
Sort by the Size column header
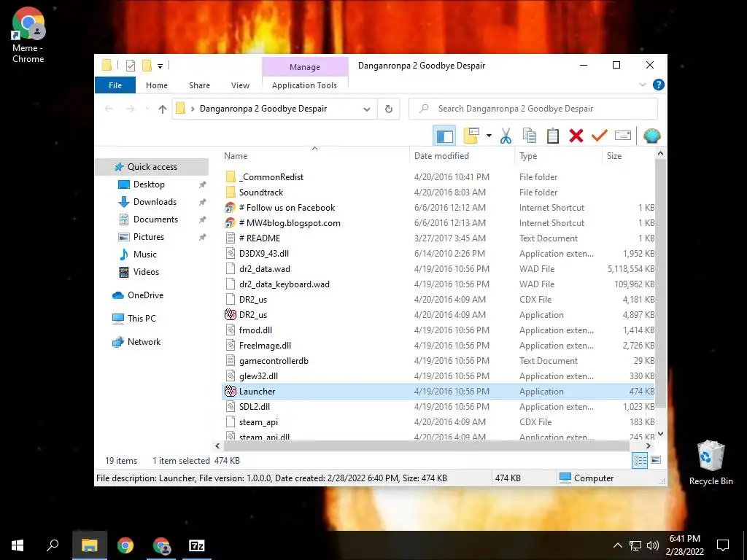click(629, 156)
